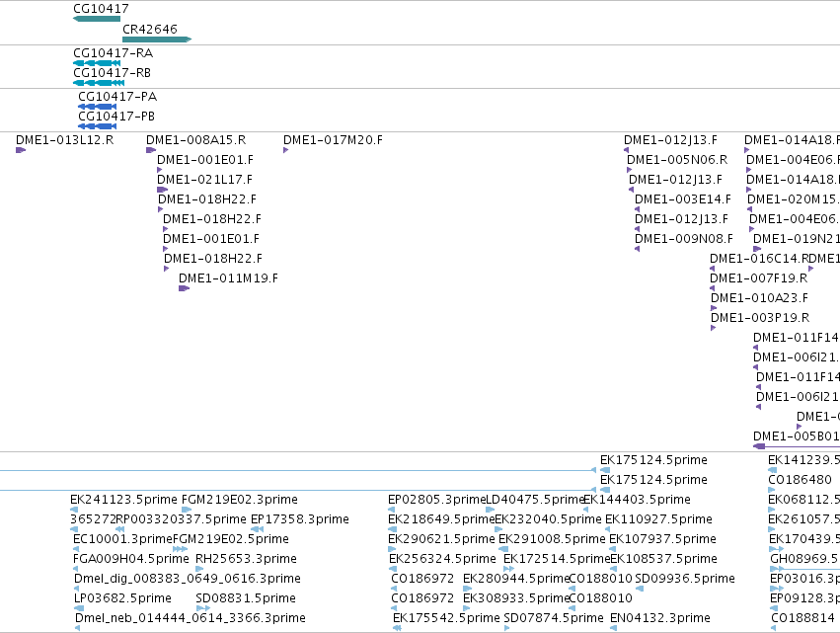The image size is (840, 633).
Task: Select the arrow glyph under DME1-003P19.R
Action: tap(713, 328)
